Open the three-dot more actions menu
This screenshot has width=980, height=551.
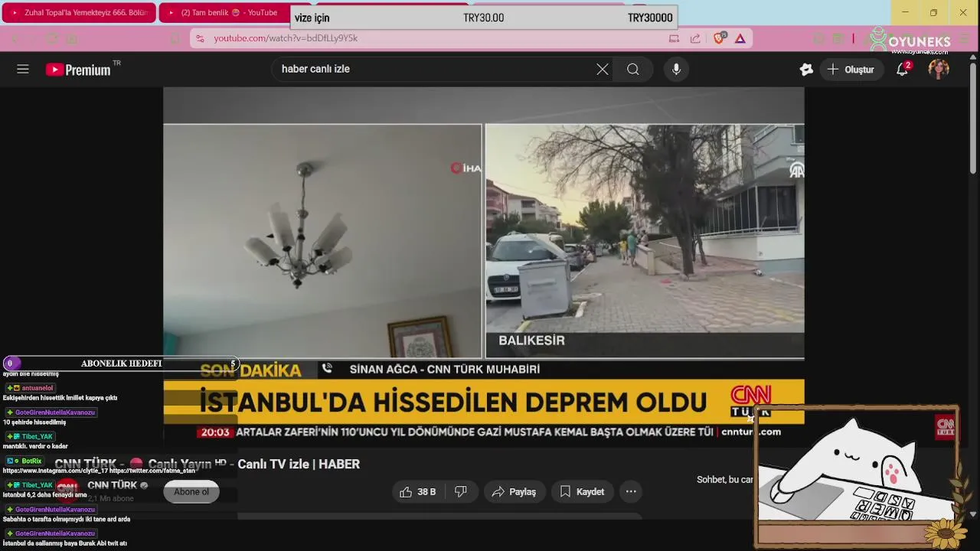click(x=631, y=492)
